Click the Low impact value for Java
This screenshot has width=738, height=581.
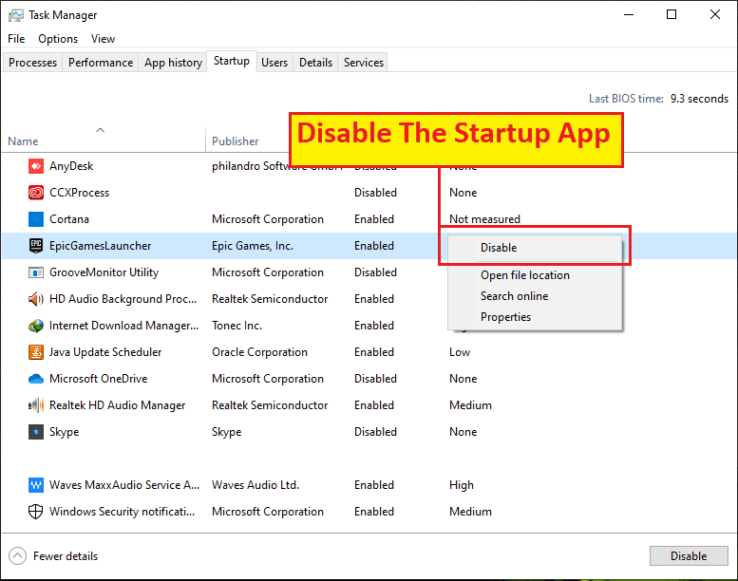(x=459, y=352)
